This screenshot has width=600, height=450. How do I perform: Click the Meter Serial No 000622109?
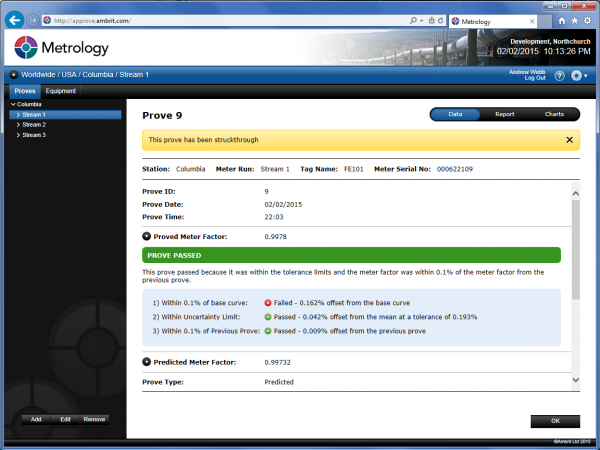(x=455, y=169)
